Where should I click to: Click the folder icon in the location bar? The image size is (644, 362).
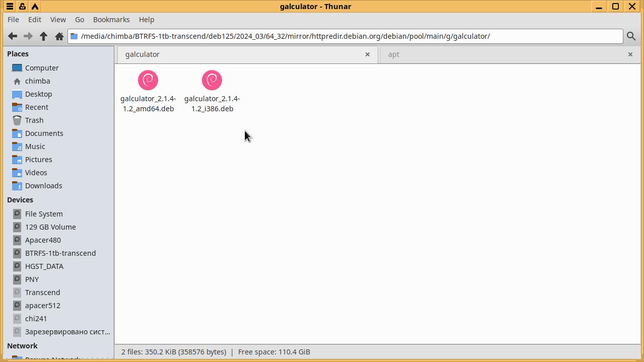pos(74,36)
